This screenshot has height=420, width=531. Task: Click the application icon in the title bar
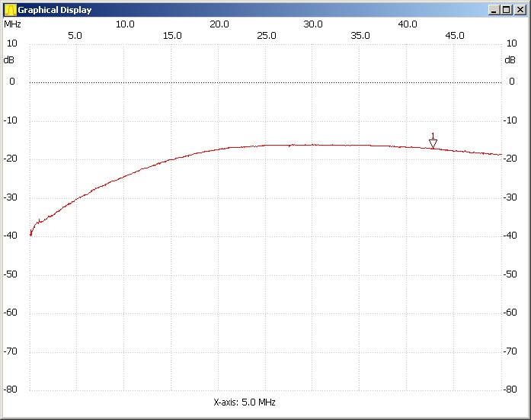(x=10, y=10)
